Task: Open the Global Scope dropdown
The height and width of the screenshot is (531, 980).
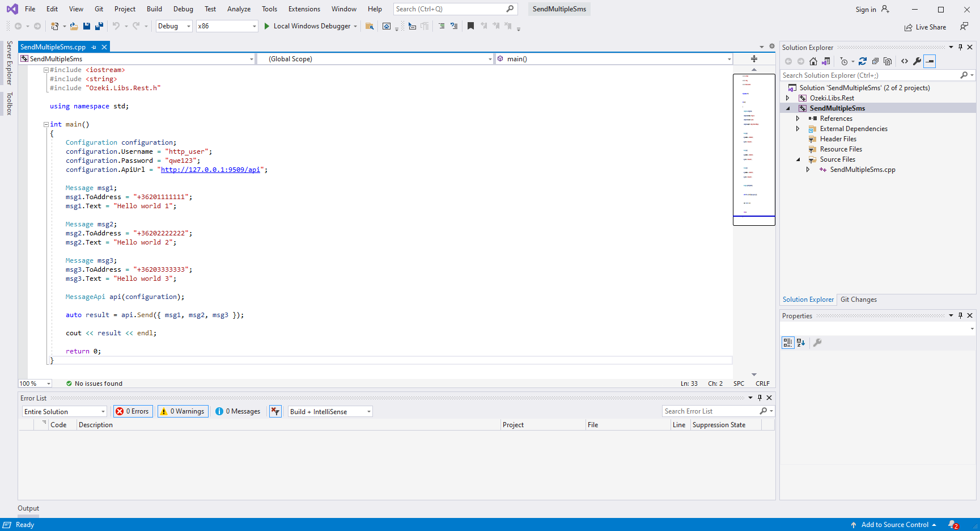Action: 375,59
